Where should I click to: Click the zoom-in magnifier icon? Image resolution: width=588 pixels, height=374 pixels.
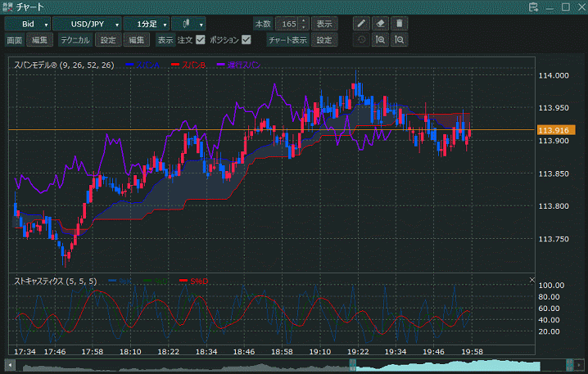click(x=380, y=39)
